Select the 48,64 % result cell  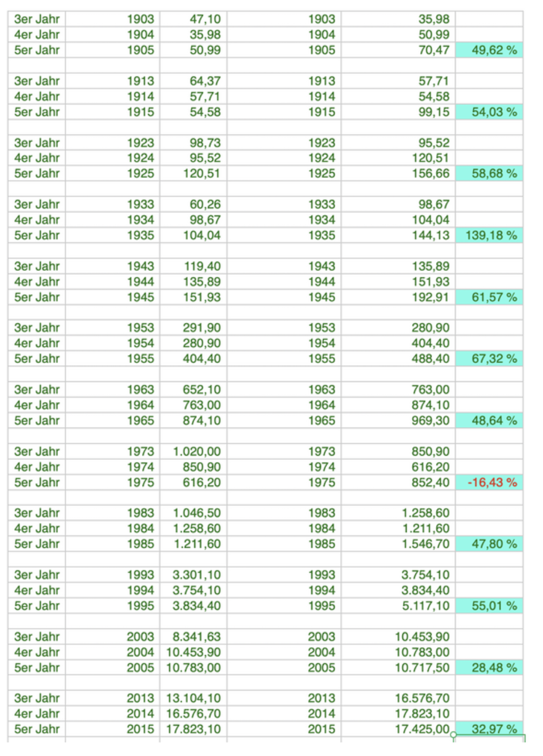pyautogui.click(x=489, y=420)
